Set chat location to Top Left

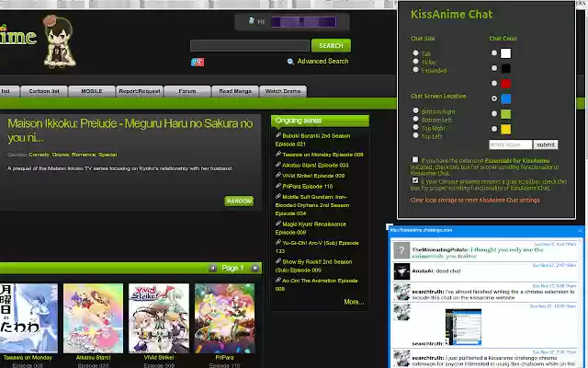tap(415, 135)
